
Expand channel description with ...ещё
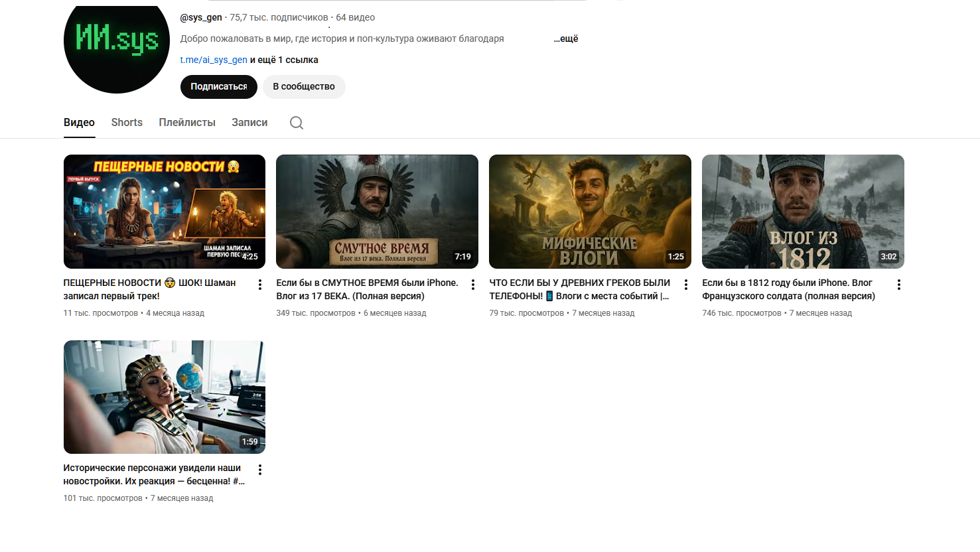coord(566,38)
